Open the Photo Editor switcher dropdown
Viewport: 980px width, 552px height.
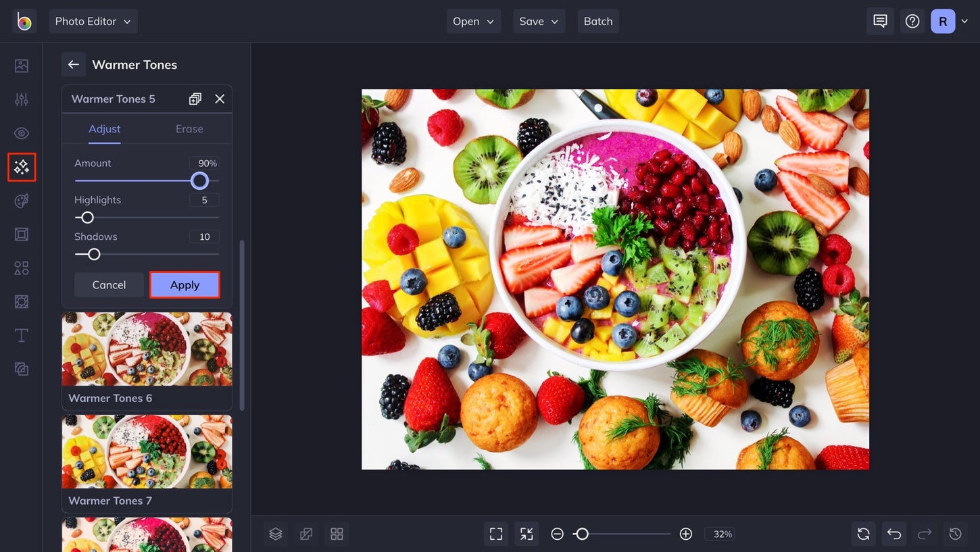(x=93, y=21)
